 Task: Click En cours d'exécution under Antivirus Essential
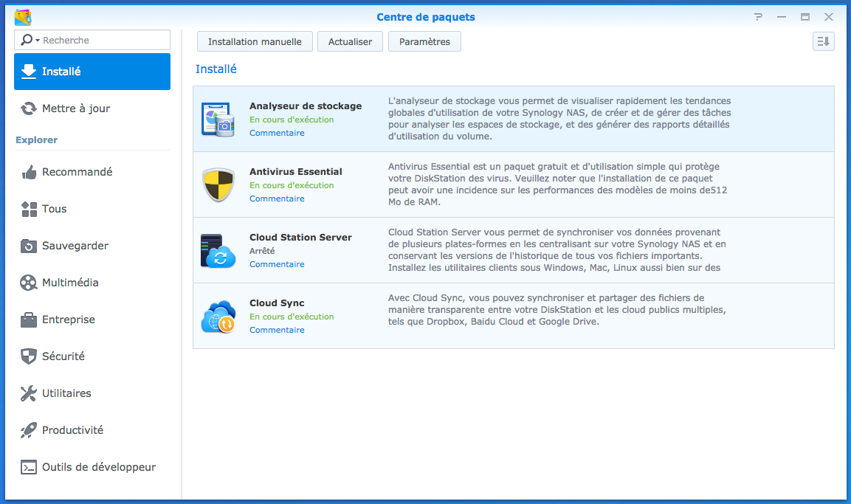tap(292, 185)
